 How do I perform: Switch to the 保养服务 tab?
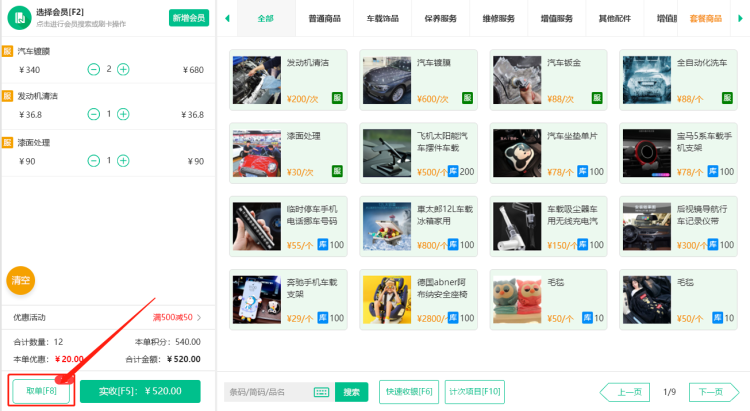[x=440, y=18]
